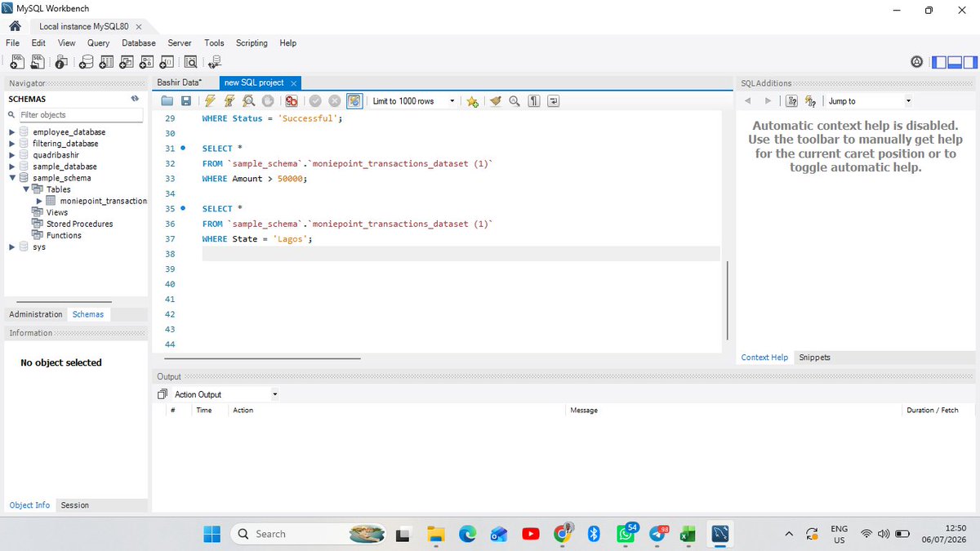
Task: Toggle stop-on-error script execution button
Action: (x=292, y=101)
